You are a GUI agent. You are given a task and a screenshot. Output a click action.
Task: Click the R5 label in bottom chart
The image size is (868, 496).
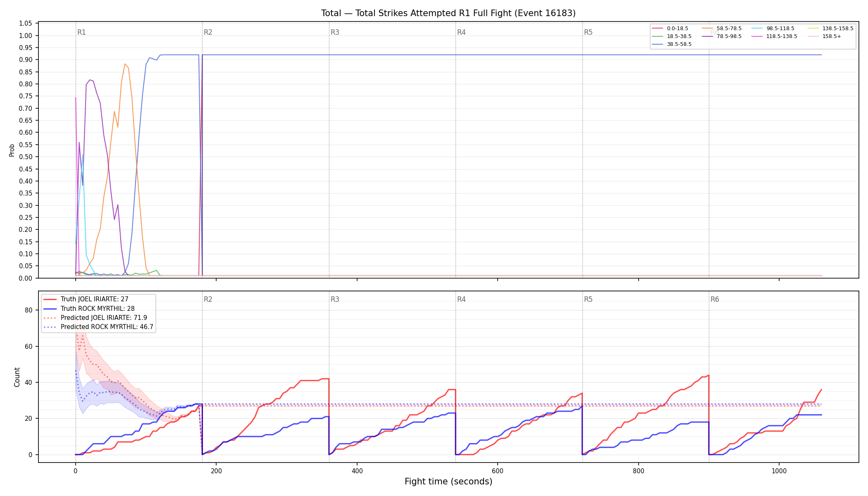point(588,299)
